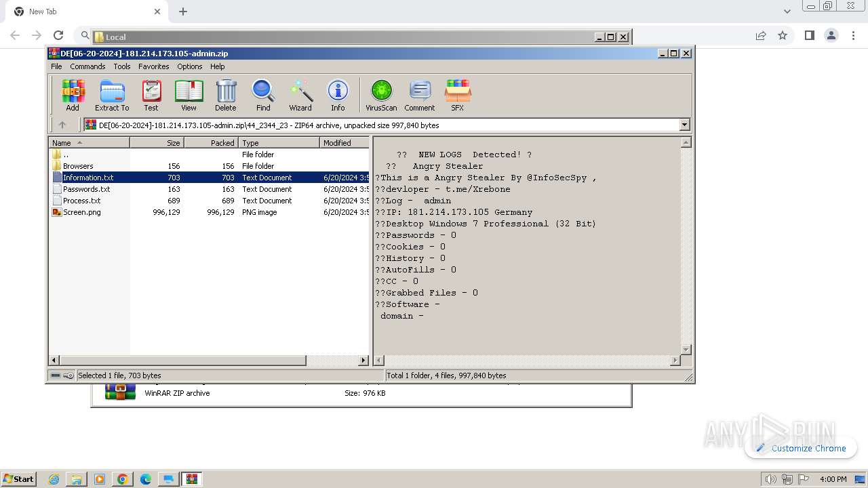868x488 pixels.
Task: Click the Chrome back navigation arrow
Action: [15, 35]
